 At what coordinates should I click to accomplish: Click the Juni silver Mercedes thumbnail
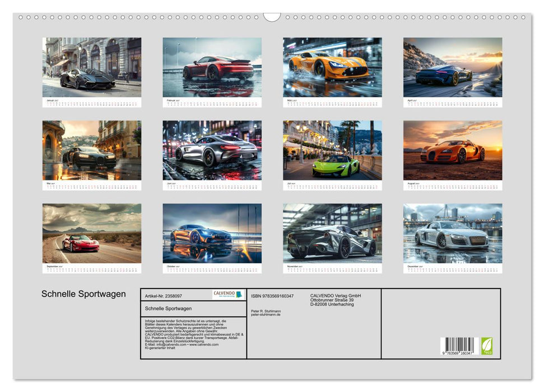[212, 150]
